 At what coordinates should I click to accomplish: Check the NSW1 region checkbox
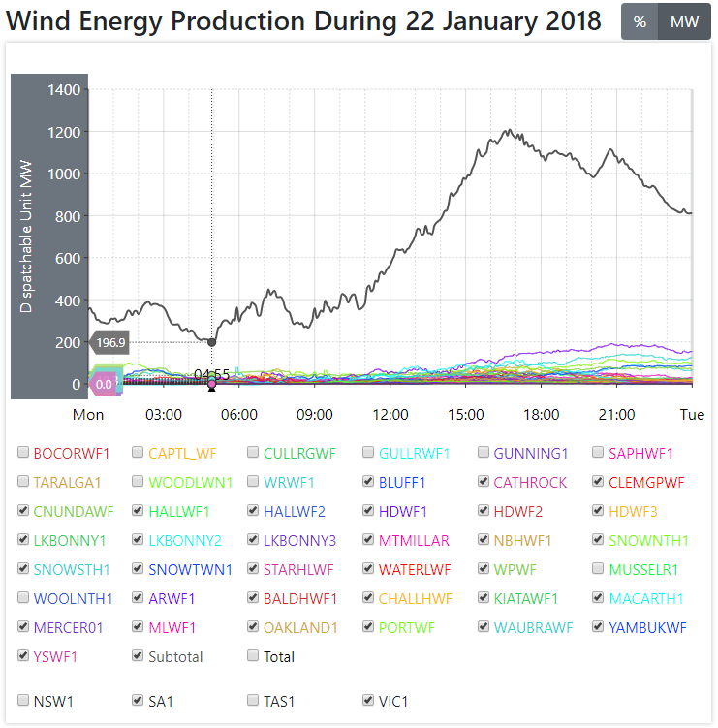pyautogui.click(x=23, y=700)
